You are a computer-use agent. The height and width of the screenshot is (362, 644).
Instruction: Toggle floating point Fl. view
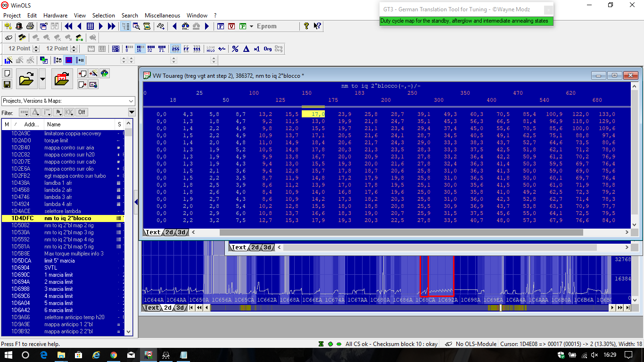pos(162,49)
